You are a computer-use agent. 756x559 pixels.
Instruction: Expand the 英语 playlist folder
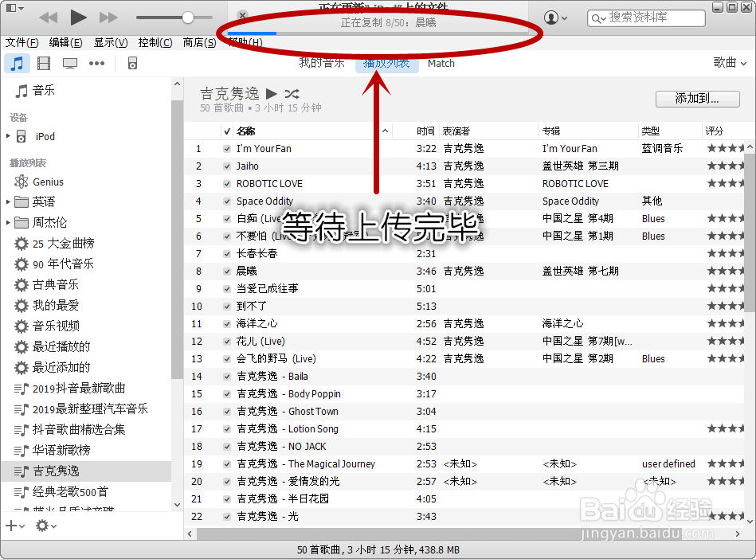[8, 202]
